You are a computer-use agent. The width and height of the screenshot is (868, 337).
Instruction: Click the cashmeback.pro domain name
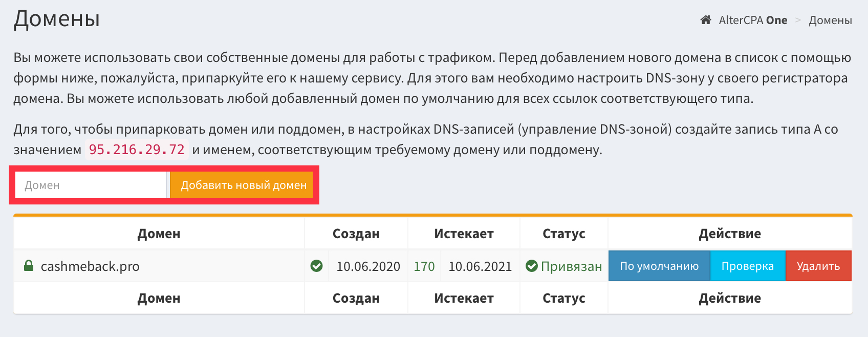[90, 266]
